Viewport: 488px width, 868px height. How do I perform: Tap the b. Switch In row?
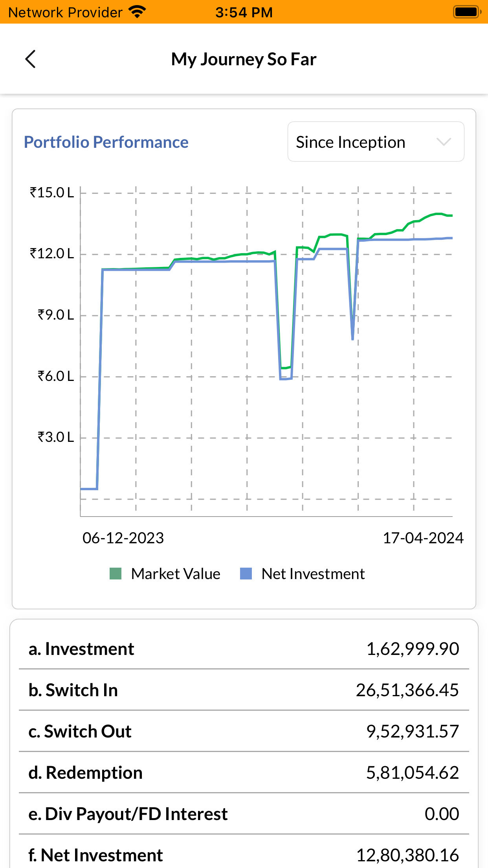point(244,690)
